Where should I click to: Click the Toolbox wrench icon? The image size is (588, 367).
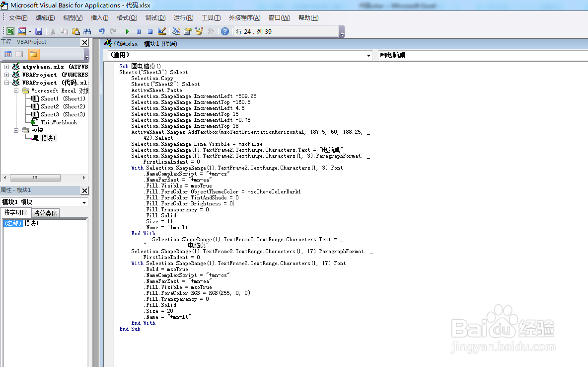coord(211,31)
